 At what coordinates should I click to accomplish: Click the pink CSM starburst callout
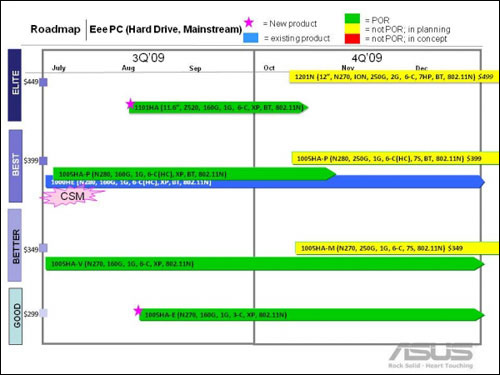(72, 196)
